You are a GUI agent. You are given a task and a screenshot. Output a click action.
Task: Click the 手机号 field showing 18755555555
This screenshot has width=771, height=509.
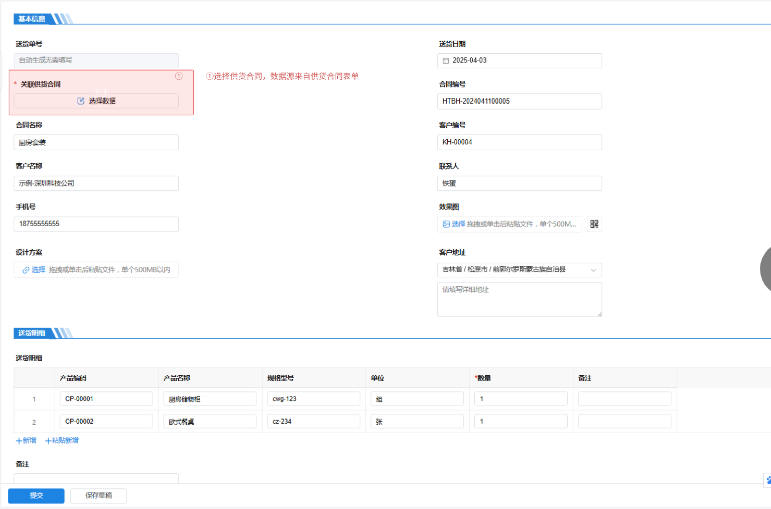point(96,224)
